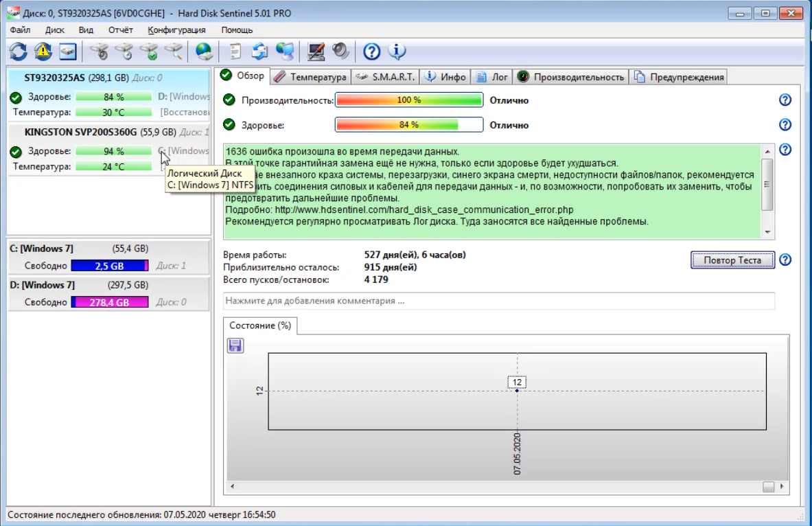Screen dimensions: 812x526
Task: Click the help icon beside the description box
Action: (785, 150)
